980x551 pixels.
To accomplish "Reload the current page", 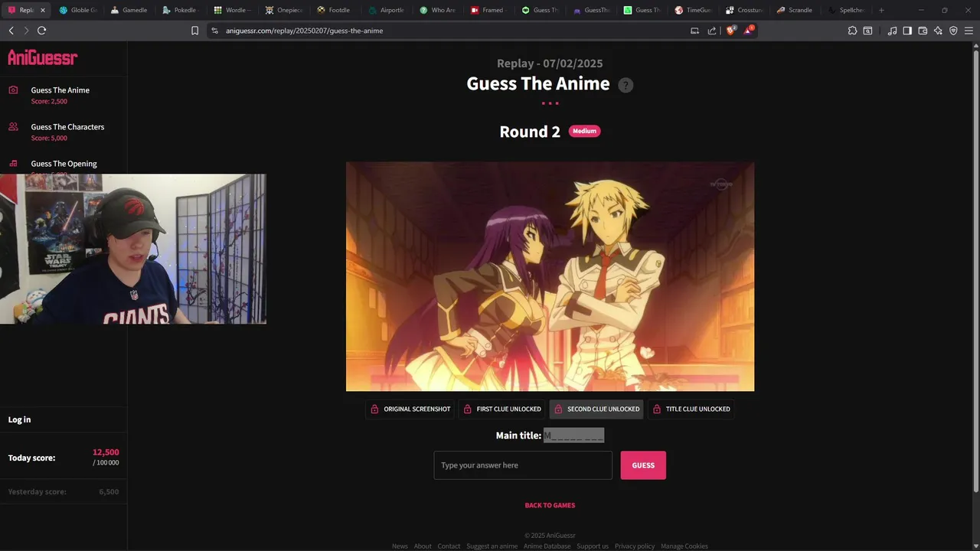I will (x=41, y=31).
